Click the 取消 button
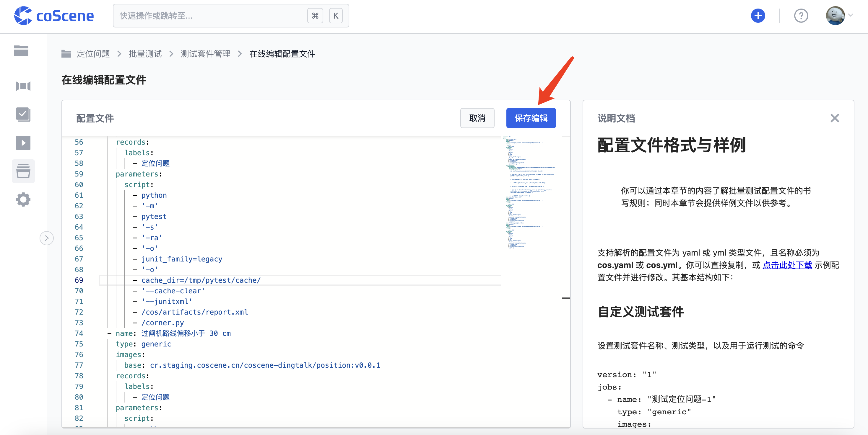The width and height of the screenshot is (868, 435). pyautogui.click(x=477, y=118)
